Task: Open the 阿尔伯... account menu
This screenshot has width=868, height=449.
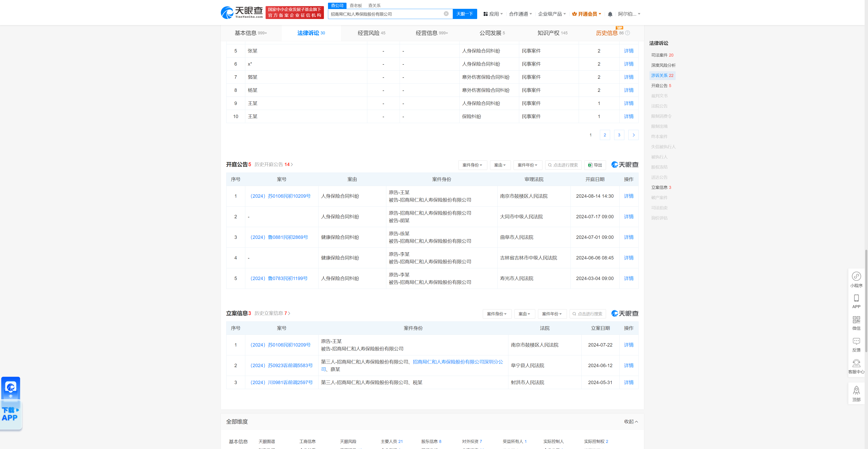Action: pos(629,14)
